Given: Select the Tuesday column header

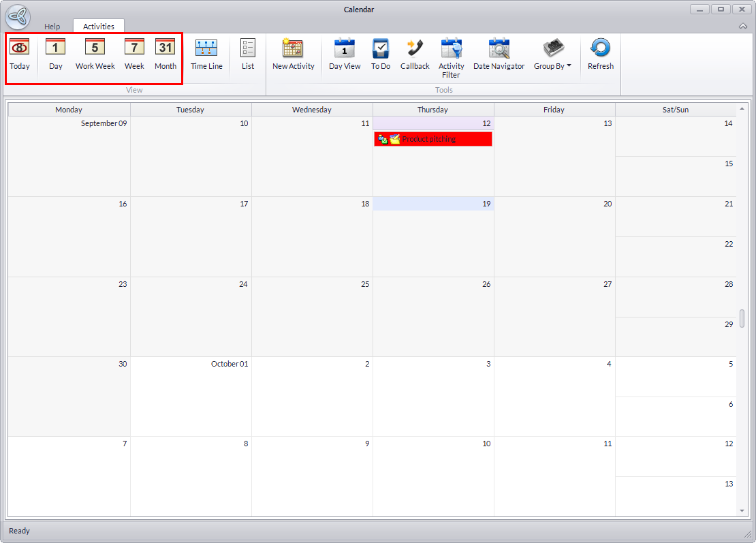Looking at the screenshot, I should click(x=191, y=110).
